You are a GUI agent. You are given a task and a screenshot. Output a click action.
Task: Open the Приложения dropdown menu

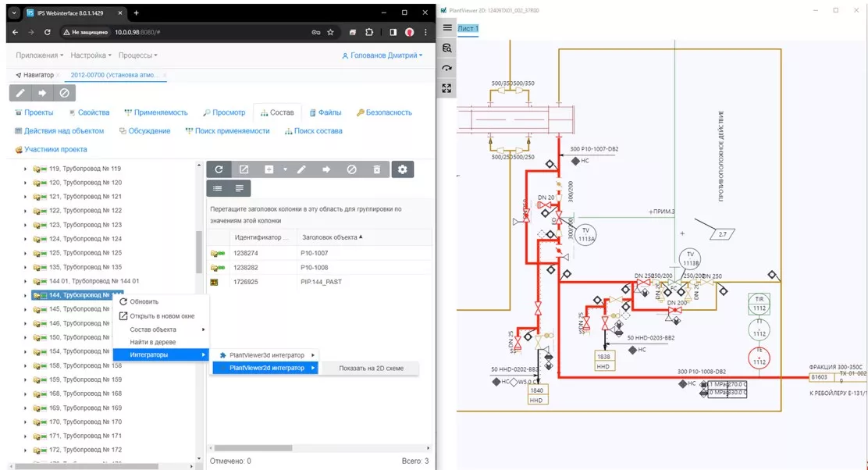pos(40,55)
